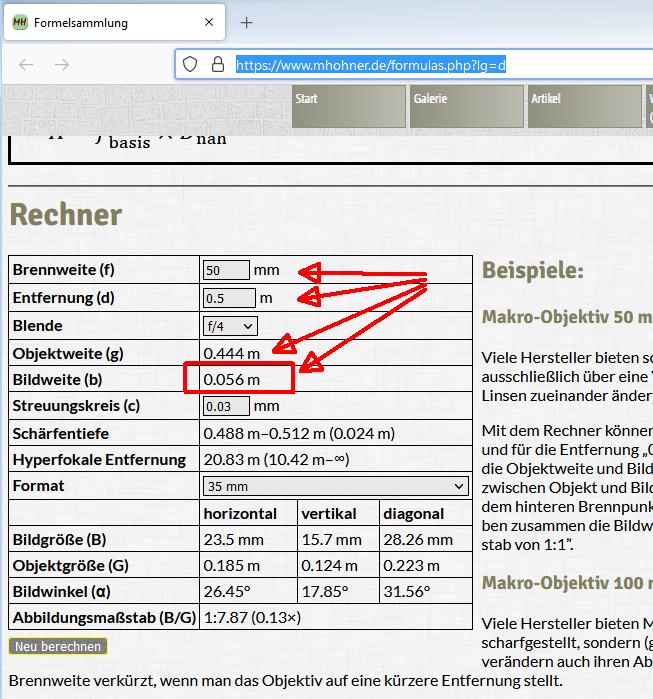Click the Bildweite value 0.056 m
The image size is (653, 699).
[x=232, y=380]
